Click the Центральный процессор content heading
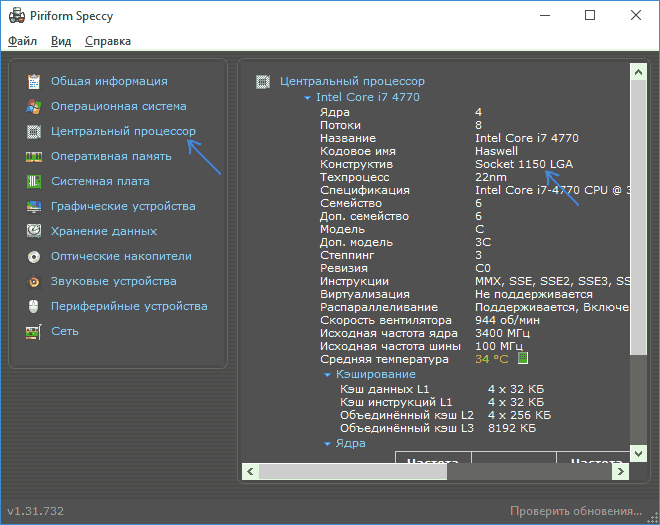660x525 pixels. tap(352, 81)
